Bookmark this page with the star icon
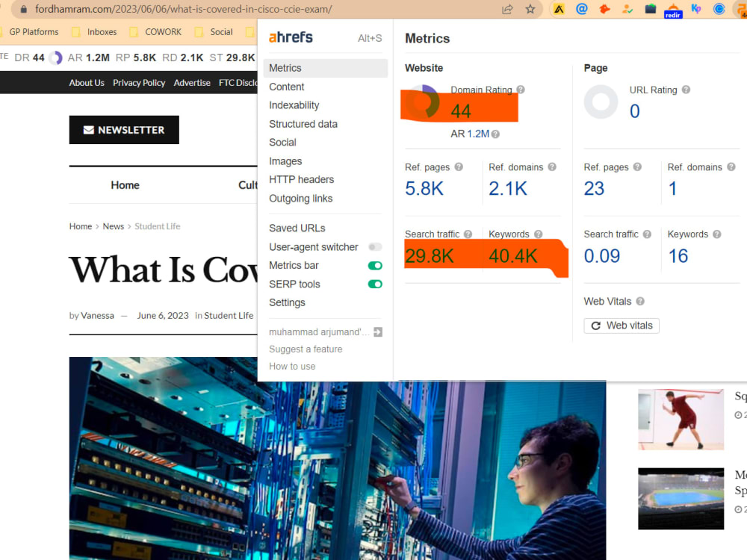Screen dimensions: 747x560 click(530, 9)
